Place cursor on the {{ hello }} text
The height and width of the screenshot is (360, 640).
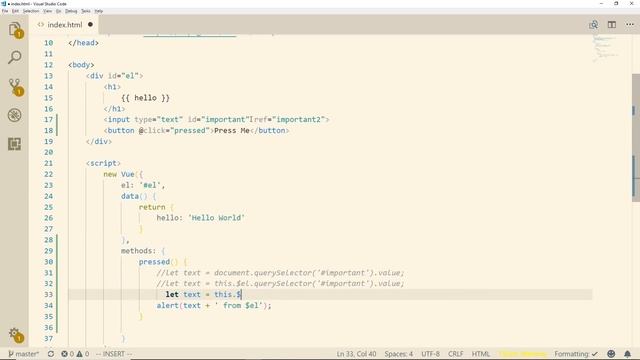tap(145, 98)
